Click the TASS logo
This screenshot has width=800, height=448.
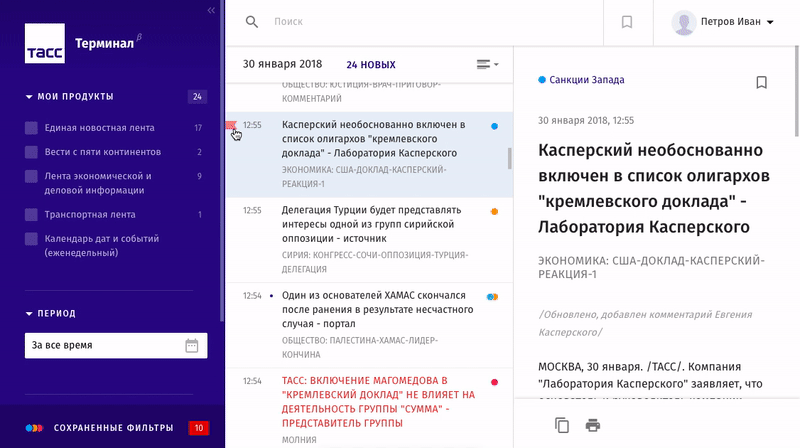coord(45,43)
